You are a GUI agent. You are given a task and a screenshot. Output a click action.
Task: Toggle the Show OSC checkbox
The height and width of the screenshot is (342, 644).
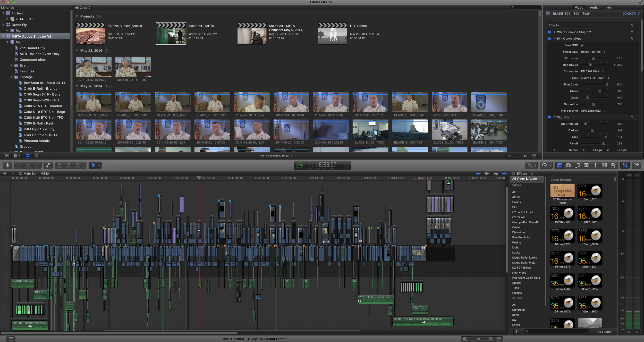point(582,45)
